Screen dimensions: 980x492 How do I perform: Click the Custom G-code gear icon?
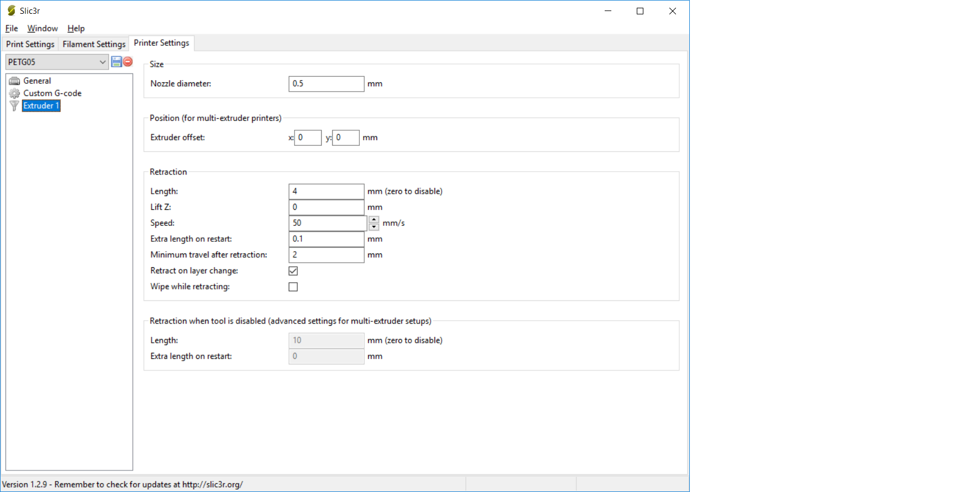pos(14,93)
